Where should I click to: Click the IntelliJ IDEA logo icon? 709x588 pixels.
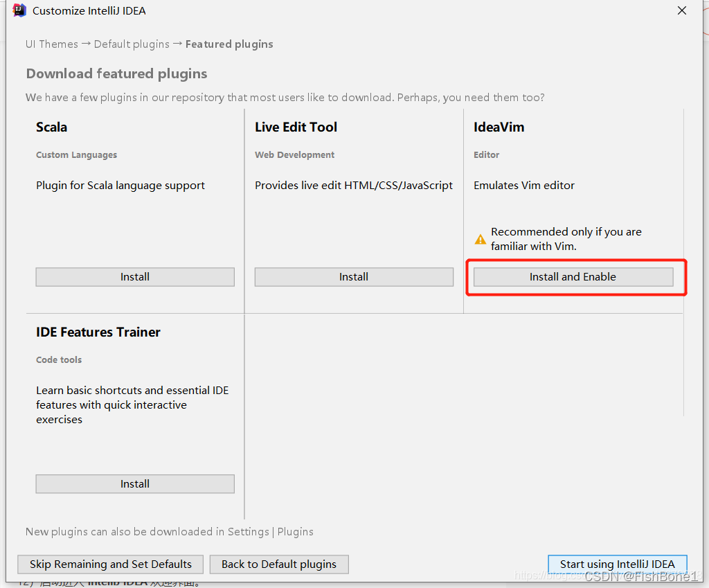19,10
